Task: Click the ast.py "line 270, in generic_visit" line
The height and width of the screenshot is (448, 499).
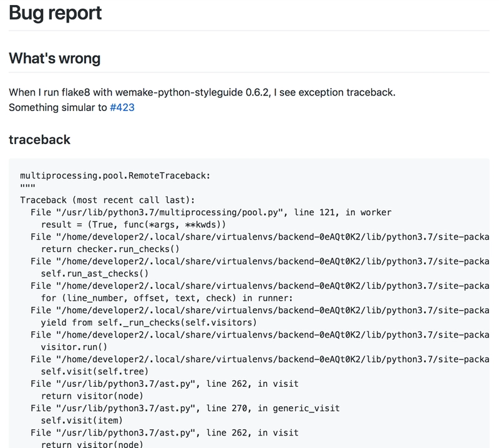Action: pos(185,408)
